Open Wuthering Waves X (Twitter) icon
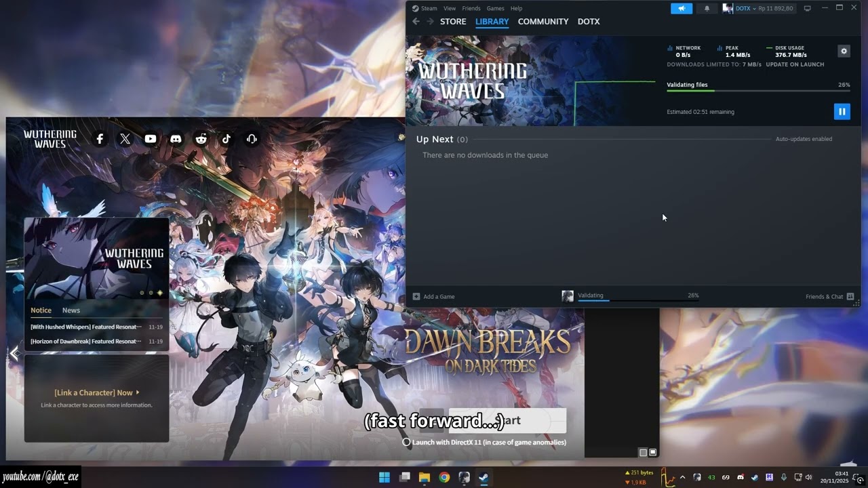This screenshot has width=868, height=488. pyautogui.click(x=125, y=139)
